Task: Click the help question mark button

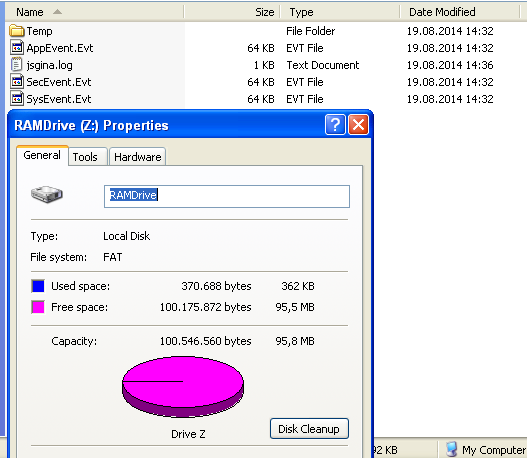Action: (x=335, y=125)
